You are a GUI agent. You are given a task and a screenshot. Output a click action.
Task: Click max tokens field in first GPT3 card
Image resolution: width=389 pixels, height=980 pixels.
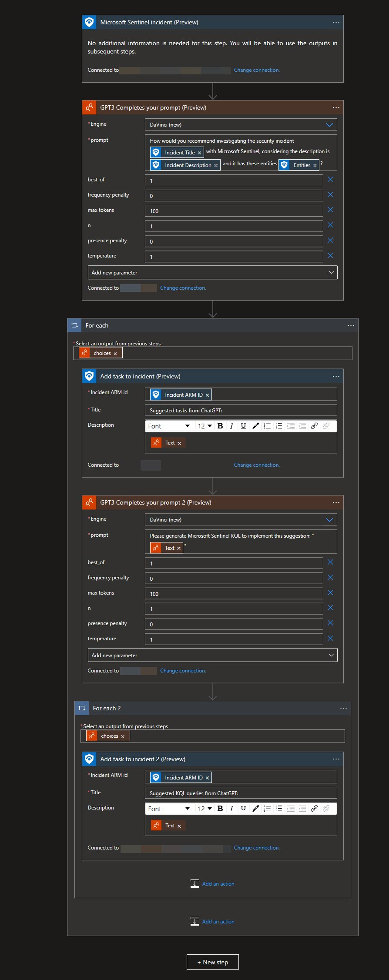point(234,211)
